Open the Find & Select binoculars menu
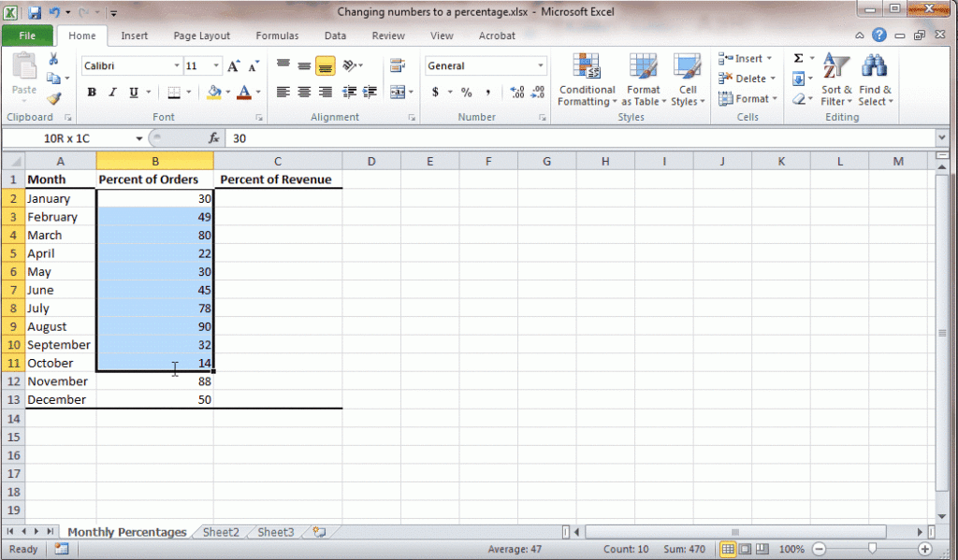Viewport: 958px width, 560px height. pyautogui.click(x=875, y=79)
